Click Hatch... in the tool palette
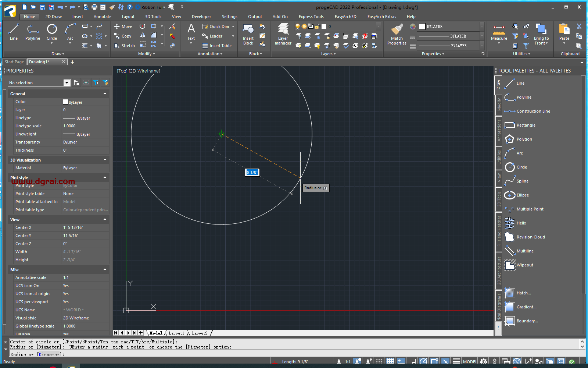Viewport: 588px width, 368px height. [x=518, y=293]
